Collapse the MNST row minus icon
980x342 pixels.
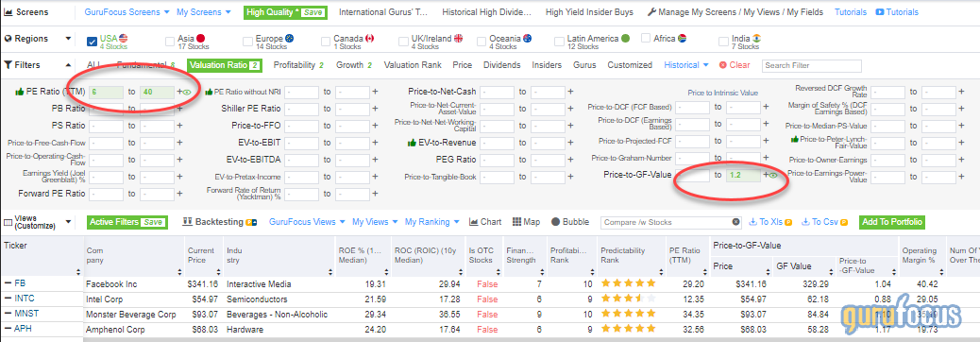pyautogui.click(x=8, y=314)
